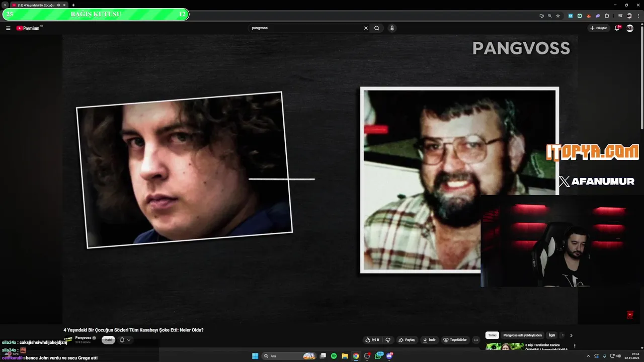Open the Chrome three-dot menu
The image size is (644, 362).
pos(638,16)
